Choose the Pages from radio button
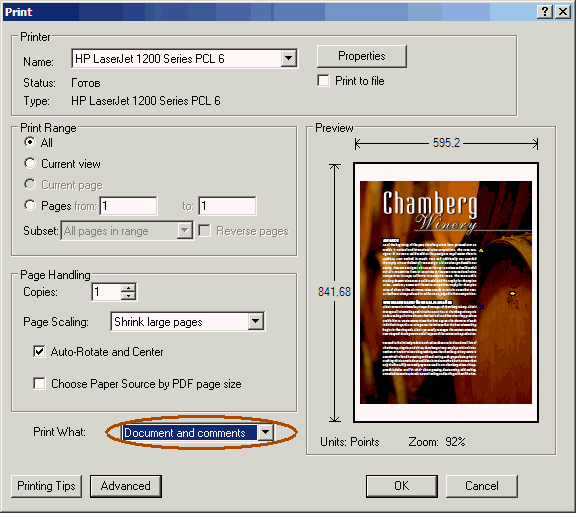Screen dimensions: 576x513 pos(30,205)
